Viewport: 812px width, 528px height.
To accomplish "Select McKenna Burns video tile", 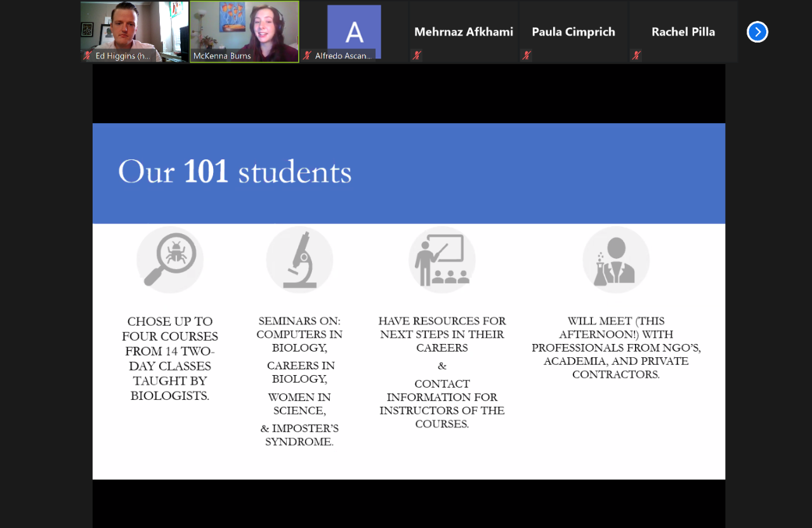I will (244, 32).
